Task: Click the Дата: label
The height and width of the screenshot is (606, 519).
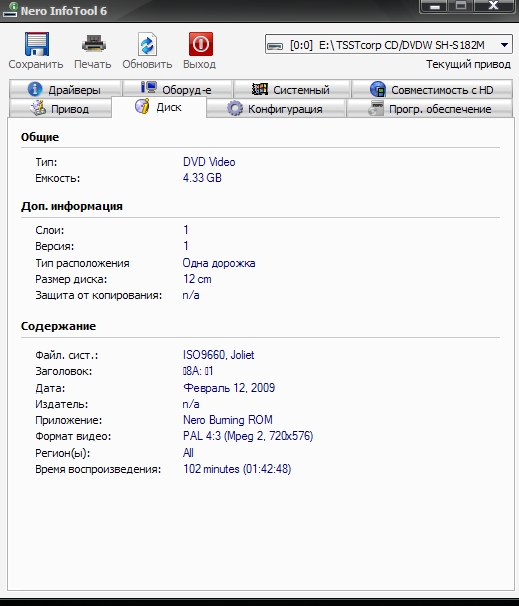Action: [50, 388]
